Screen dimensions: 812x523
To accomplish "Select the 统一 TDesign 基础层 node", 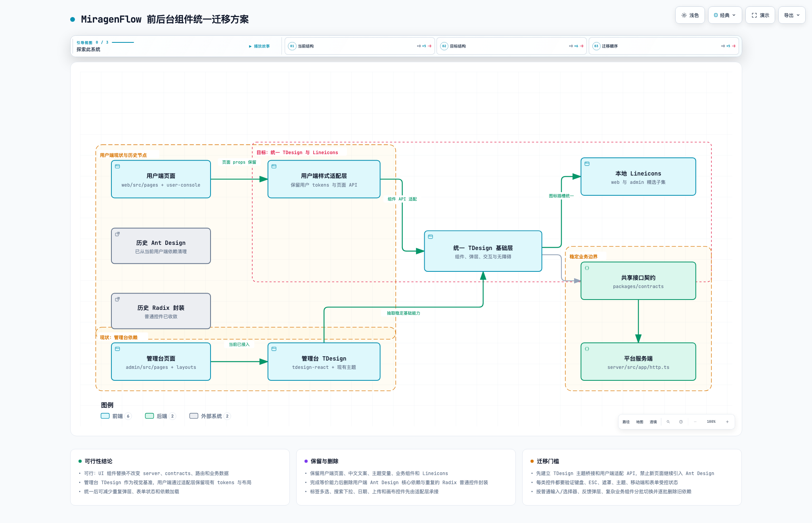I will tap(483, 251).
